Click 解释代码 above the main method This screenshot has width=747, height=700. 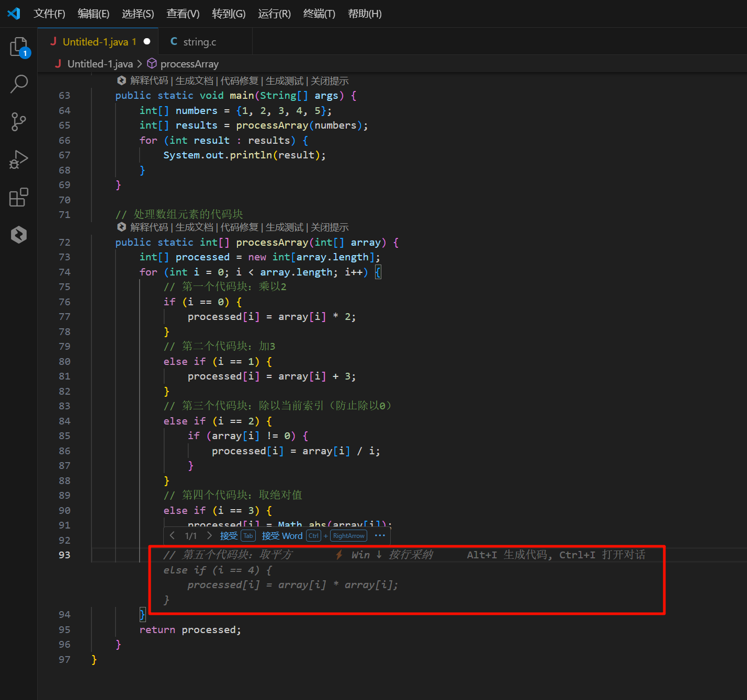(x=149, y=81)
